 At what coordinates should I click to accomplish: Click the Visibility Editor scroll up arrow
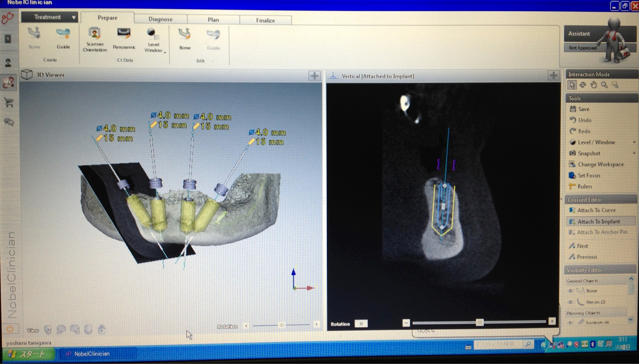coord(631,279)
